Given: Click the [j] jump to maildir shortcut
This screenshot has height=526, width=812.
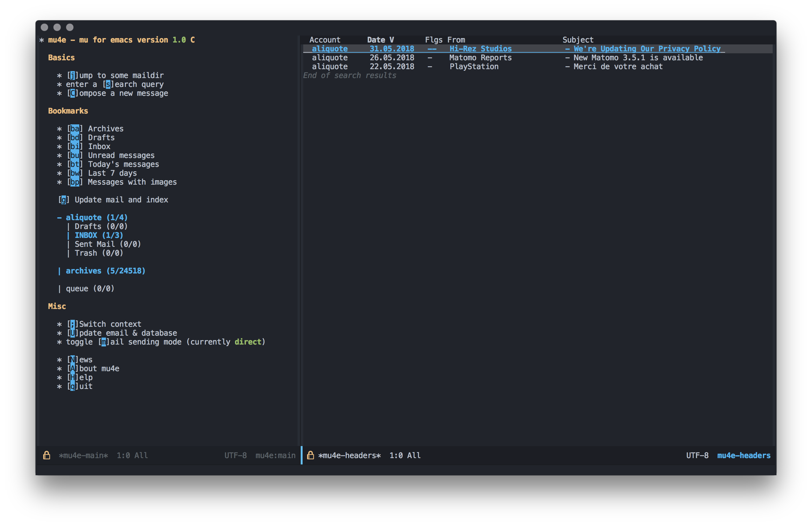Looking at the screenshot, I should point(72,76).
